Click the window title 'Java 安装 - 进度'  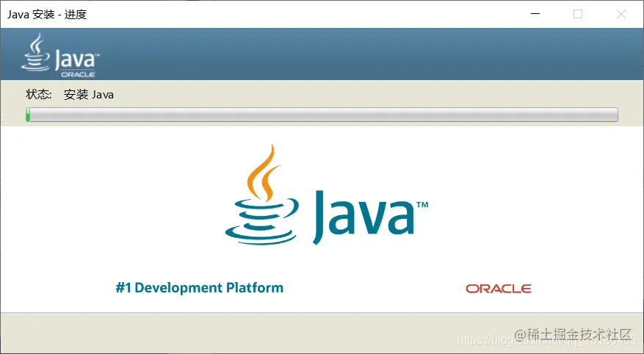point(47,15)
